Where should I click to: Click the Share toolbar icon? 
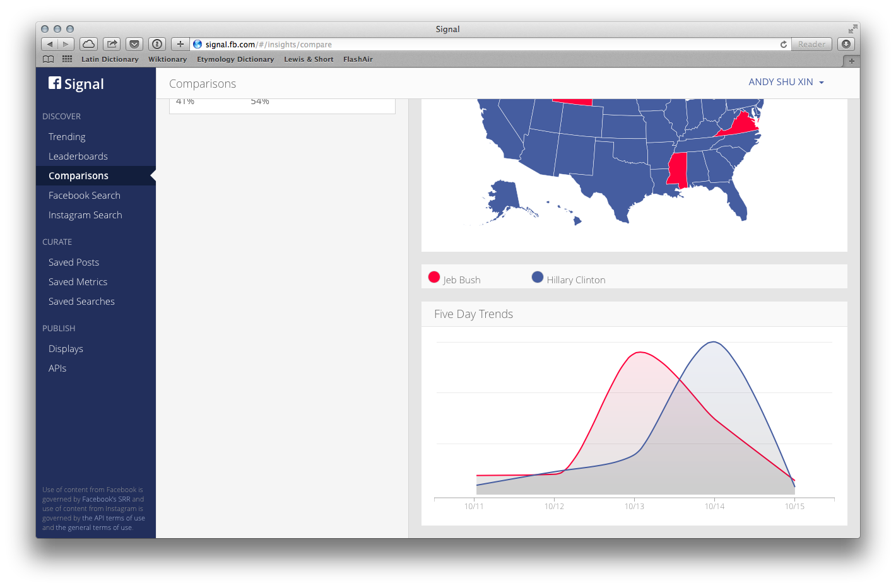click(112, 44)
